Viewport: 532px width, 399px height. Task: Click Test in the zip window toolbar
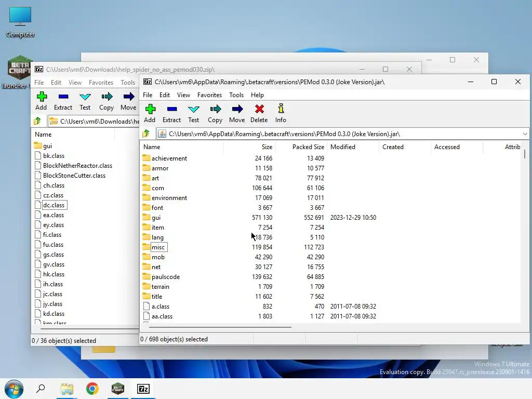pyautogui.click(x=85, y=101)
